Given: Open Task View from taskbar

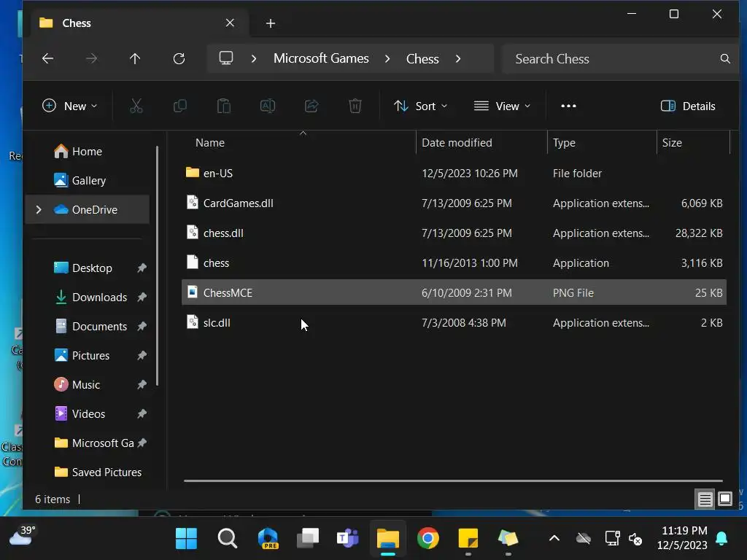Looking at the screenshot, I should pyautogui.click(x=308, y=539).
